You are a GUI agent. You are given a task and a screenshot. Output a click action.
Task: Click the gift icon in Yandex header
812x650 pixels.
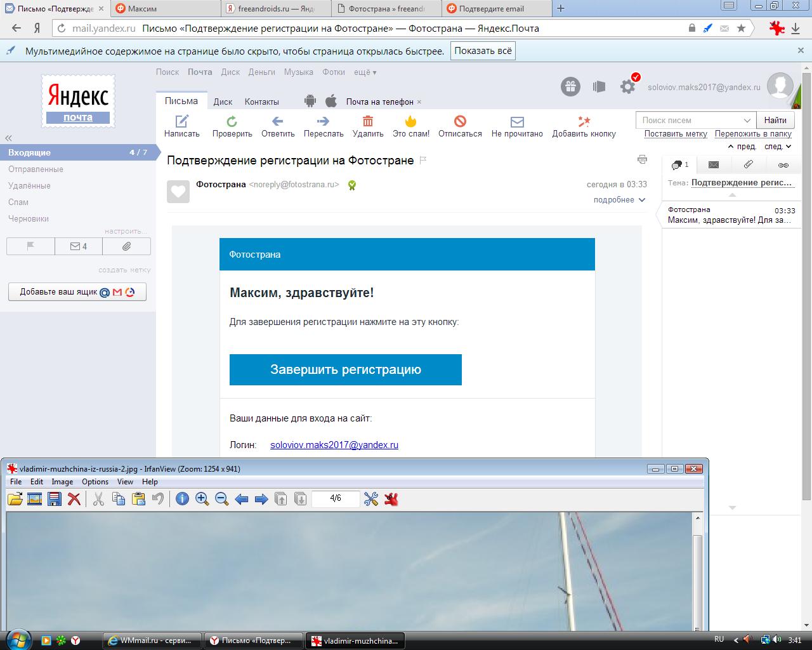click(570, 86)
